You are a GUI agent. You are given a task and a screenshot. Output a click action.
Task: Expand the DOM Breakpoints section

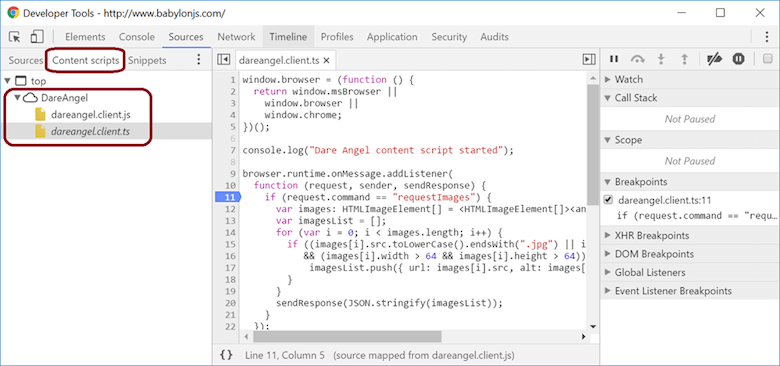[607, 254]
